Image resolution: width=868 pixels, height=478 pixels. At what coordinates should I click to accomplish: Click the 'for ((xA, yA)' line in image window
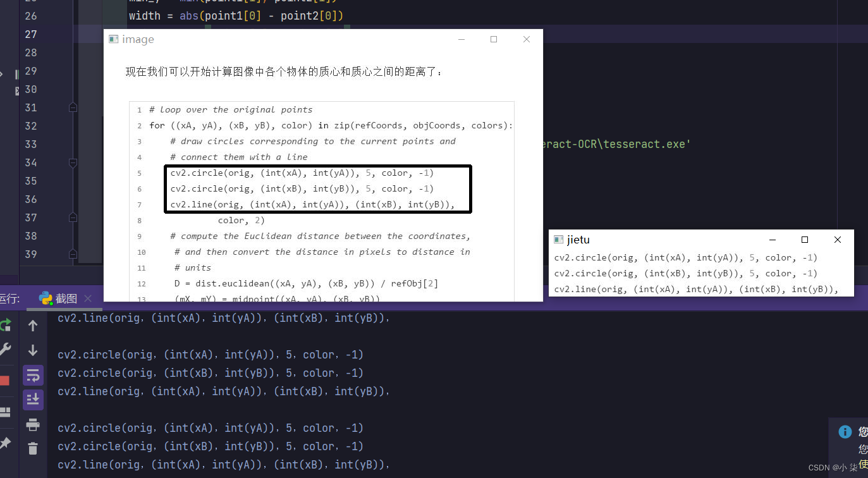tap(331, 125)
